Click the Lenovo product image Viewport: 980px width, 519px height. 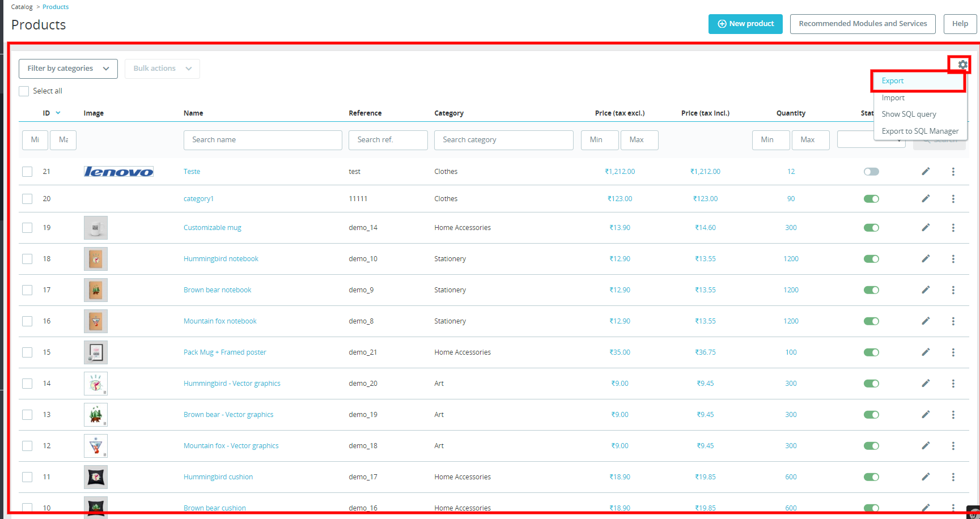118,172
